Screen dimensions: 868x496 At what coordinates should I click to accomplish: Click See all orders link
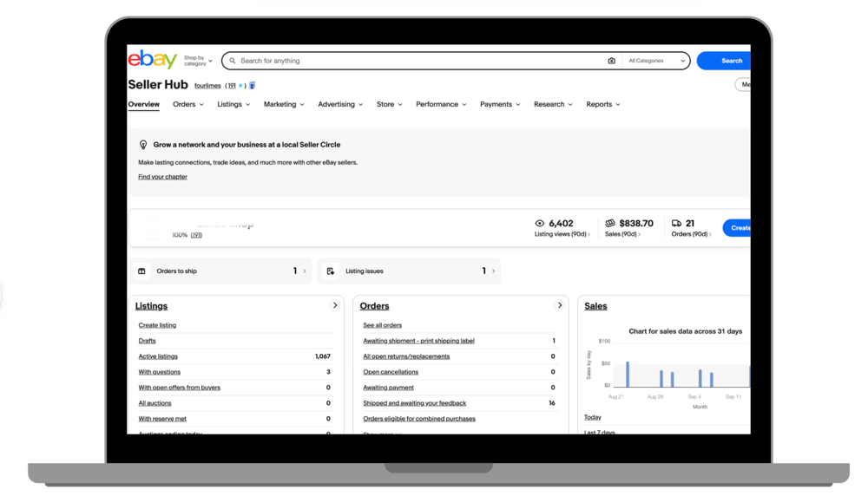click(383, 325)
